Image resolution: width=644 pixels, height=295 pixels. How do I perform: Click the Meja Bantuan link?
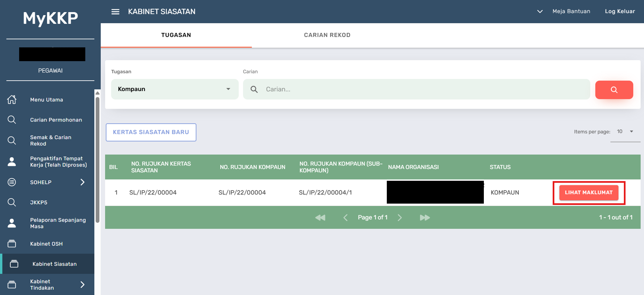571,11
